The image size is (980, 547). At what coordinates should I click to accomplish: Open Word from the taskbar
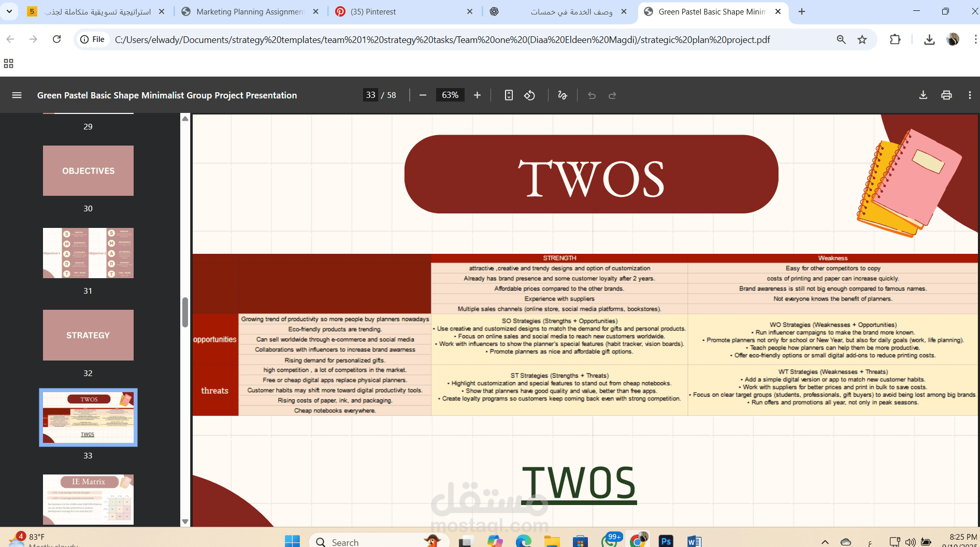(694, 541)
